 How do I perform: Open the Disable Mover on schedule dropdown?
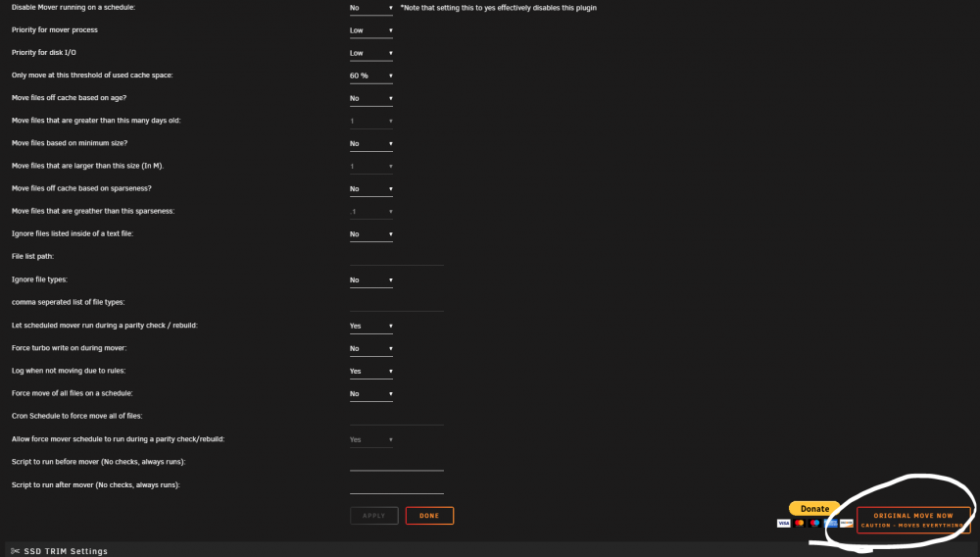click(371, 8)
